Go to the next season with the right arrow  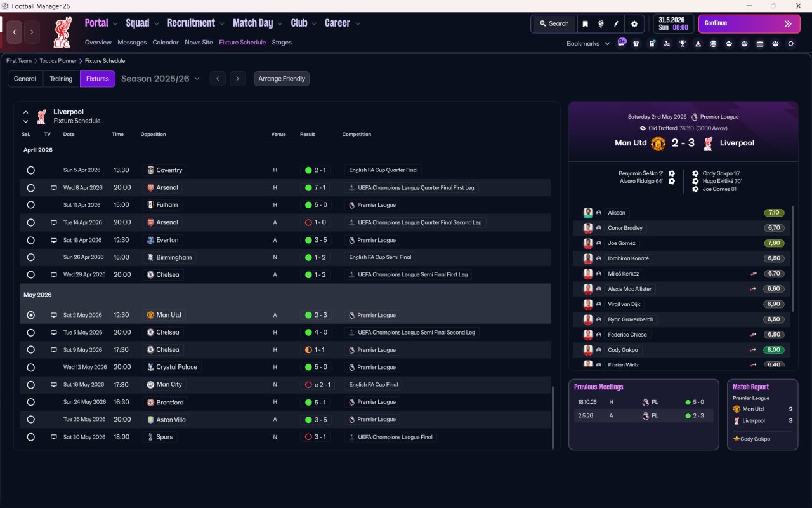[237, 79]
